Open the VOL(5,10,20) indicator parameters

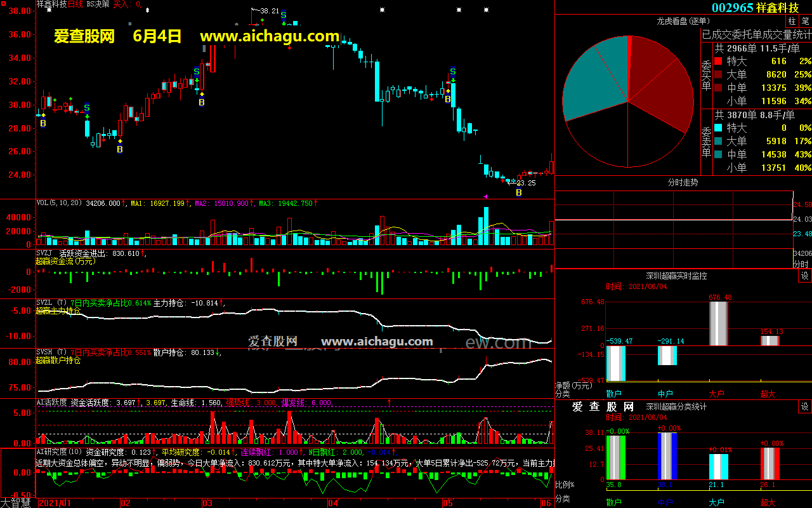(60, 203)
